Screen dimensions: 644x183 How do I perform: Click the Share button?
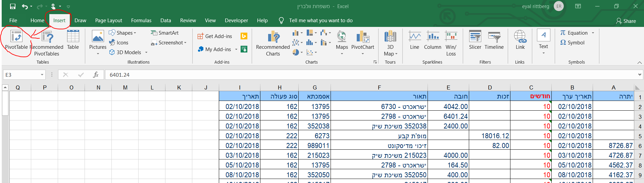pos(626,21)
